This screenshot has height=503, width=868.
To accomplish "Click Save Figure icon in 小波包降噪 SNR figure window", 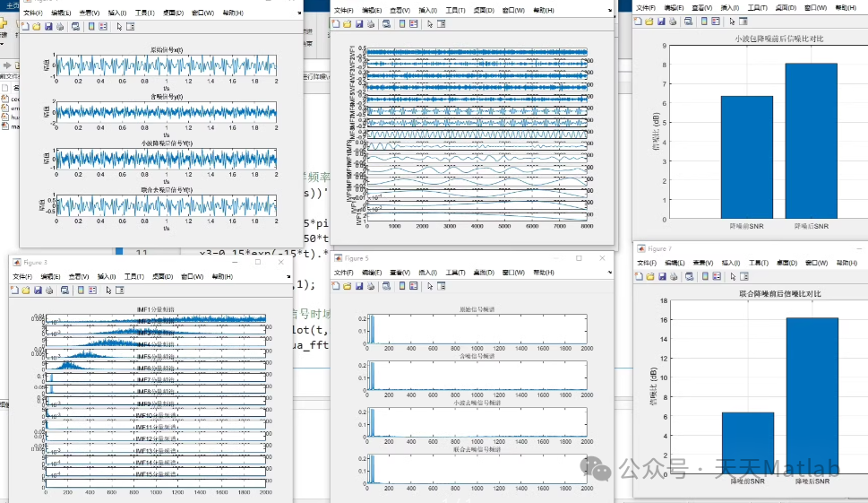I will (661, 21).
